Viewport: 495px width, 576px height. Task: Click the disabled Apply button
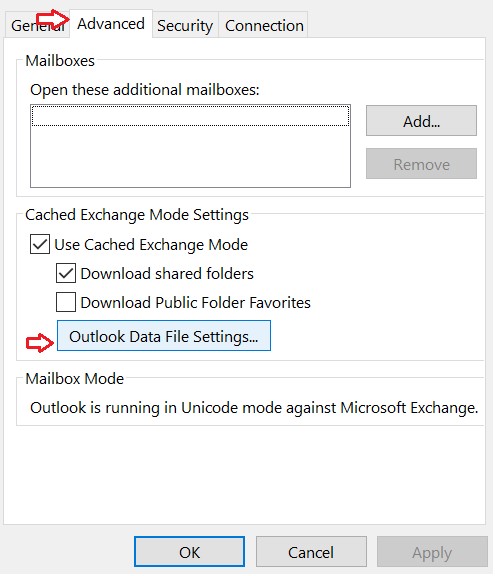432,552
